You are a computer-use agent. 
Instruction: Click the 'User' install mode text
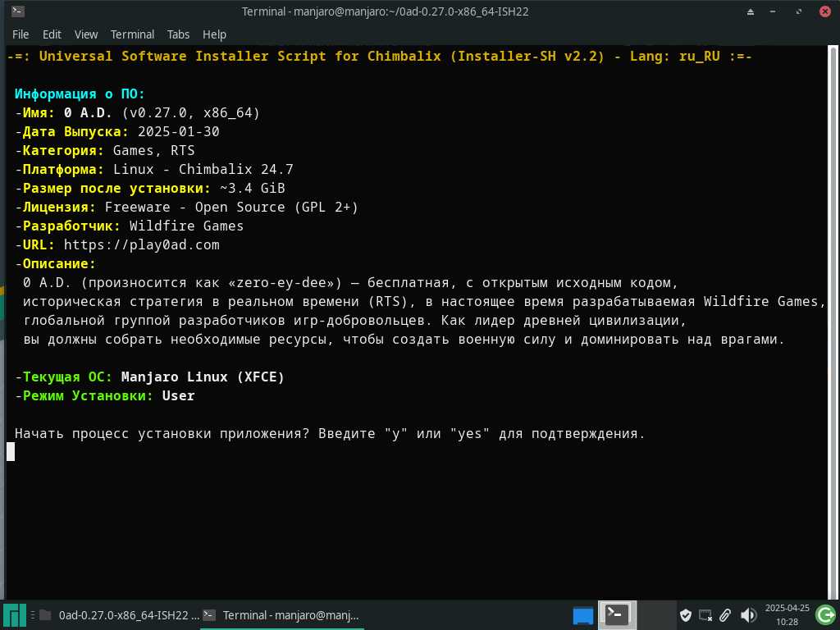pyautogui.click(x=178, y=396)
